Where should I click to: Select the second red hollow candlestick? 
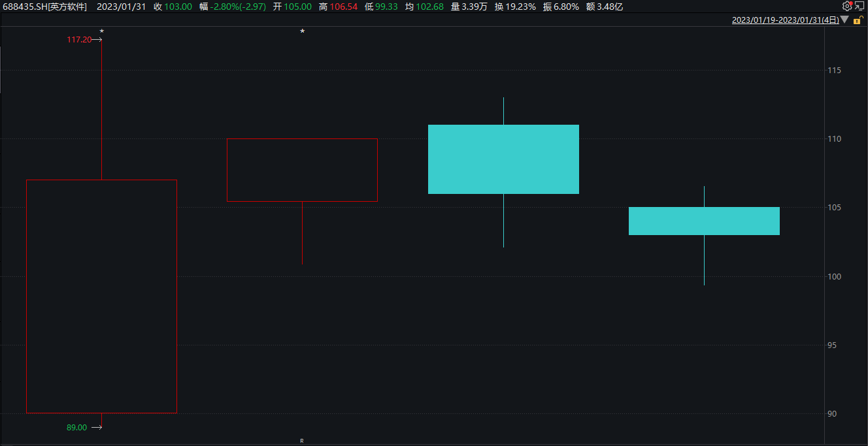click(x=302, y=170)
